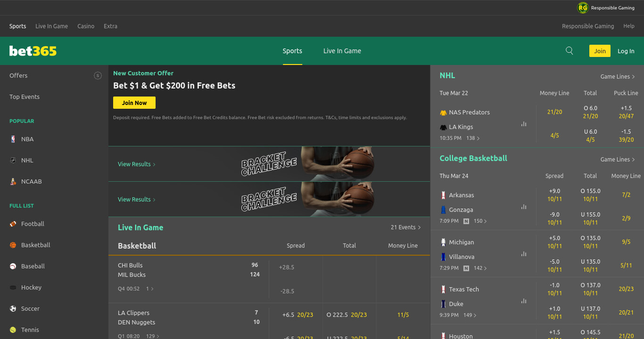Open 129 more markets for Clippers vs Nuggets
644x339 pixels.
(x=153, y=336)
